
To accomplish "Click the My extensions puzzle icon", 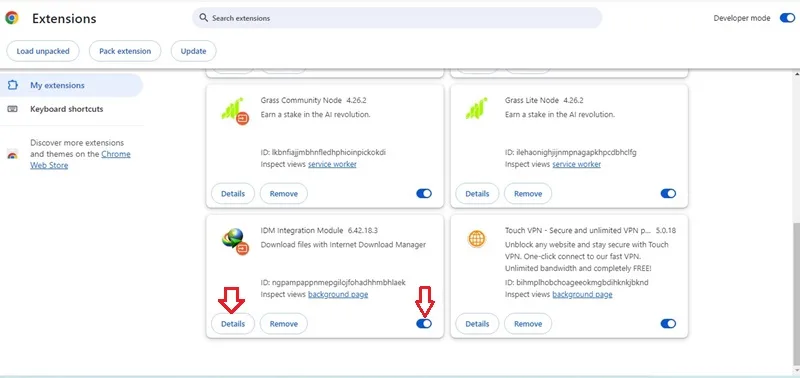I will 12,85.
